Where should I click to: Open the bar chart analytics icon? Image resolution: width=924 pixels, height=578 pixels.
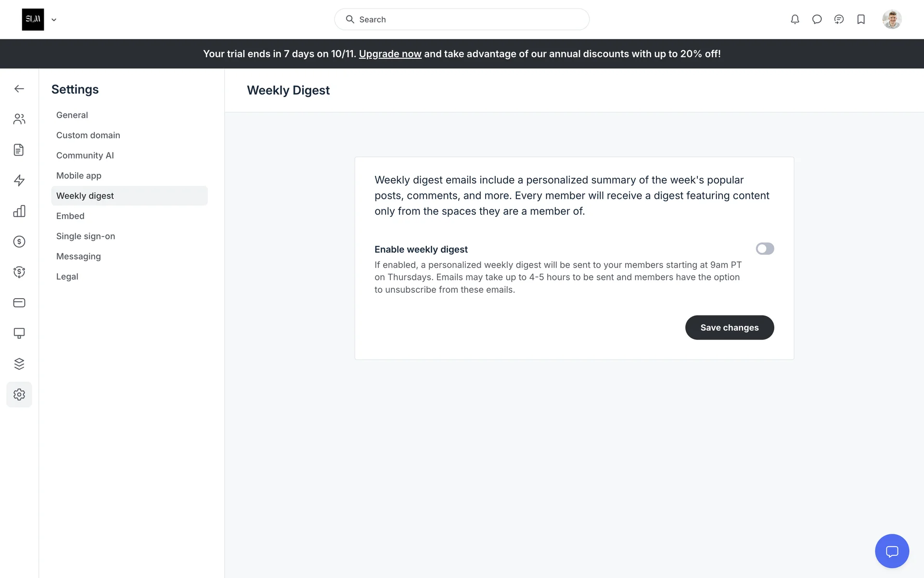tap(19, 211)
